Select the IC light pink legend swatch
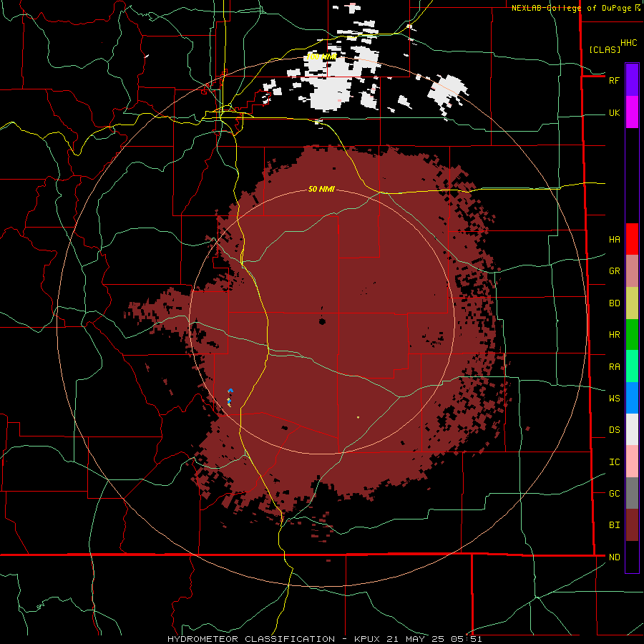Image resolution: width=644 pixels, height=644 pixels. coord(632,462)
